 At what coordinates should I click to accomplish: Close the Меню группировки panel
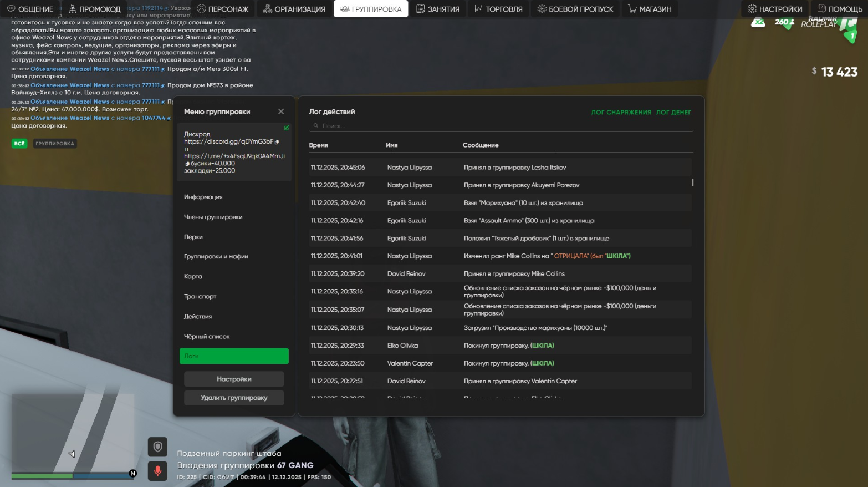[281, 111]
